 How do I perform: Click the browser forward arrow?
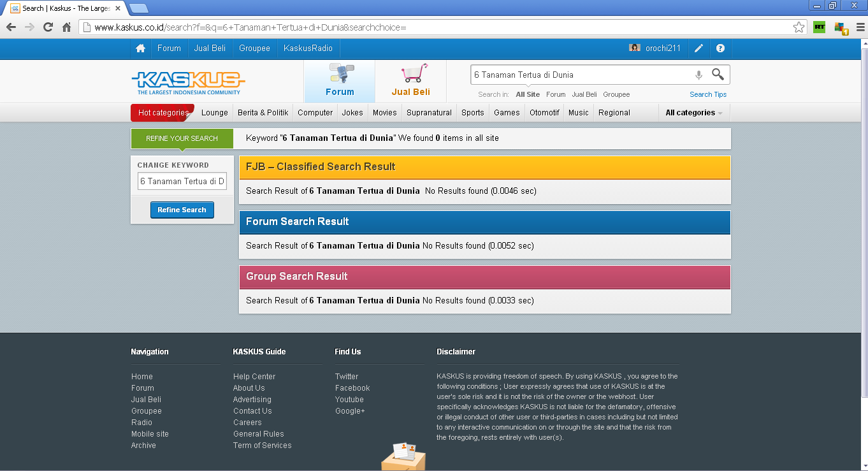click(29, 27)
